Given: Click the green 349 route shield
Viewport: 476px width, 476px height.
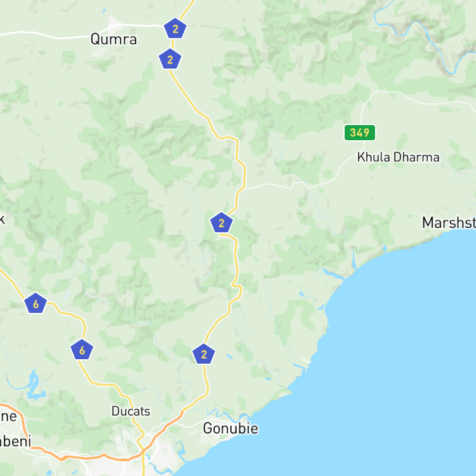Looking at the screenshot, I should click(359, 133).
